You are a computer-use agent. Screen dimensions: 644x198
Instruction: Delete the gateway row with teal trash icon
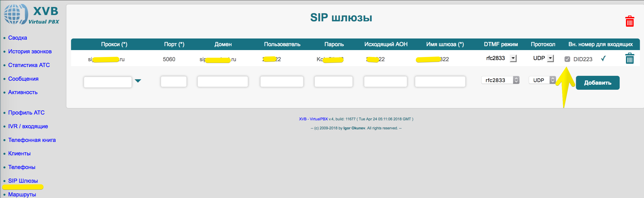click(629, 59)
